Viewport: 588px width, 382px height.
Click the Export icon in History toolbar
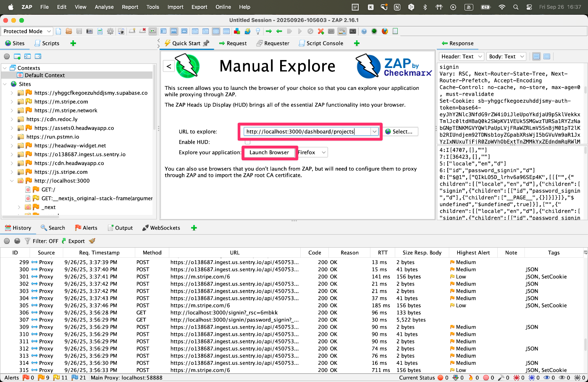click(x=73, y=241)
